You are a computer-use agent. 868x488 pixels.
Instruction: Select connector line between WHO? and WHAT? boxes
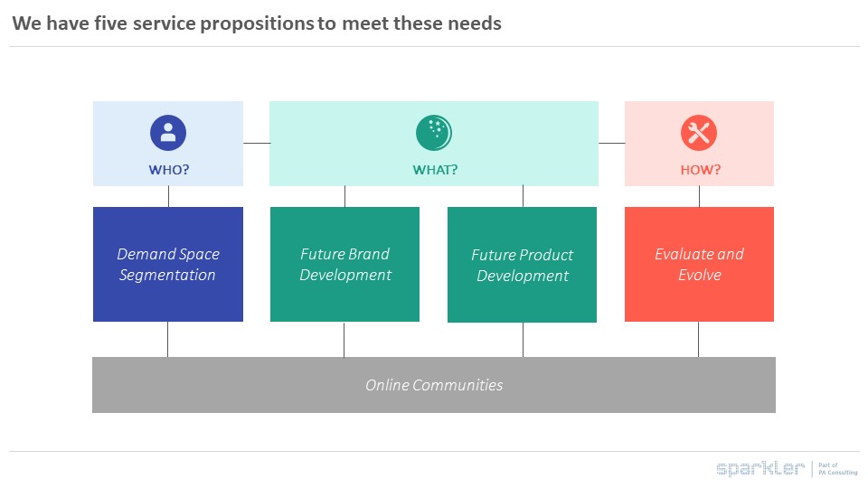point(257,143)
